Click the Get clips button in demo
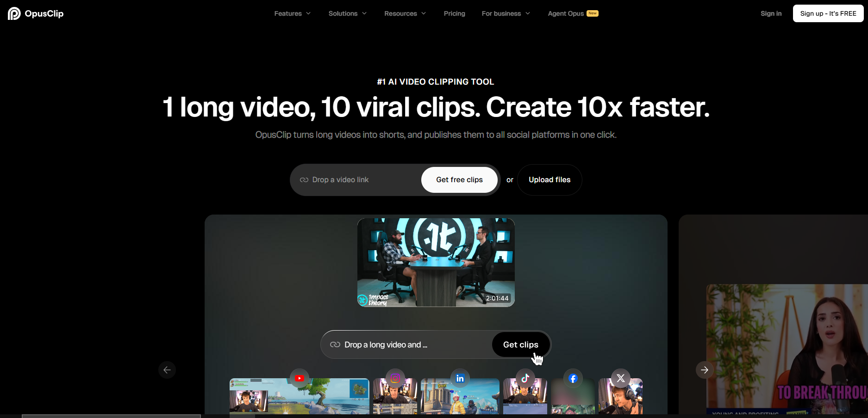 [521, 344]
